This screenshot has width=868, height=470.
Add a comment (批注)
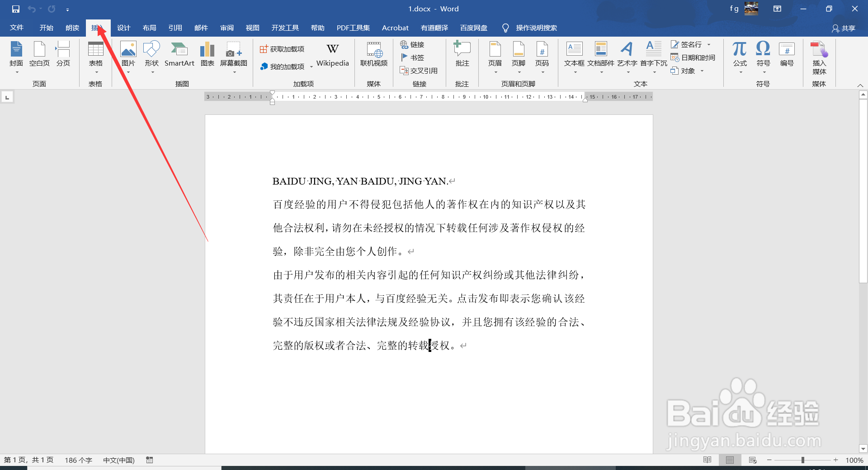pyautogui.click(x=462, y=54)
